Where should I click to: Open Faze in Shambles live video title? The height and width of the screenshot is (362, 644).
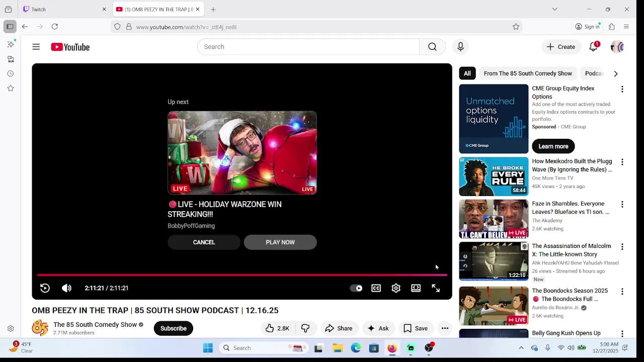(x=571, y=208)
